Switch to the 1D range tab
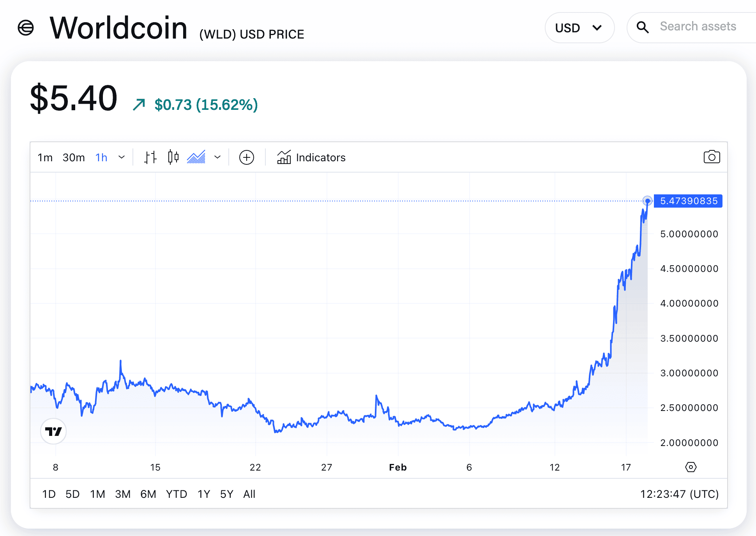The width and height of the screenshot is (756, 536). pyautogui.click(x=49, y=494)
